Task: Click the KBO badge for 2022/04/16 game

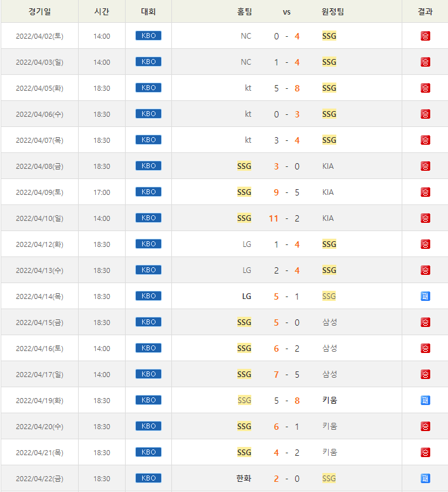Action: (x=148, y=348)
